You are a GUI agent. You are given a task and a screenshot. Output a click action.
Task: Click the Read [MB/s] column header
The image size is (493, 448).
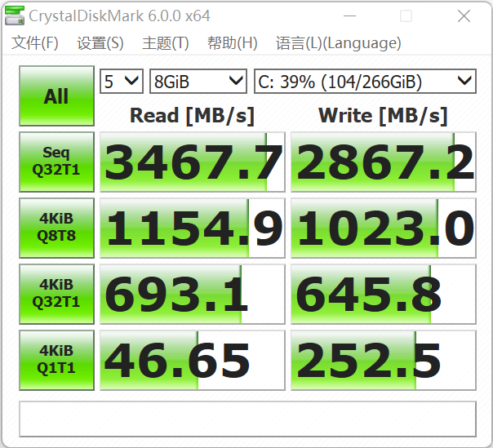point(192,116)
